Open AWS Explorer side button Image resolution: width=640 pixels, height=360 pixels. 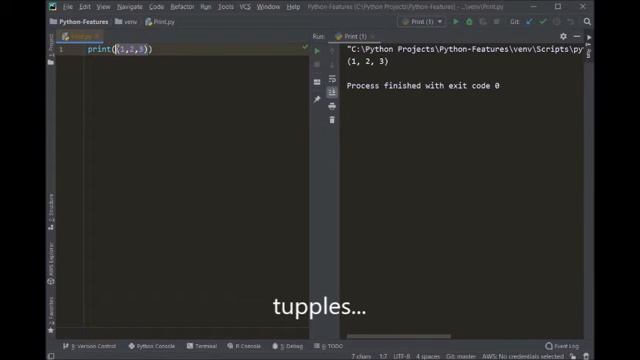click(51, 263)
